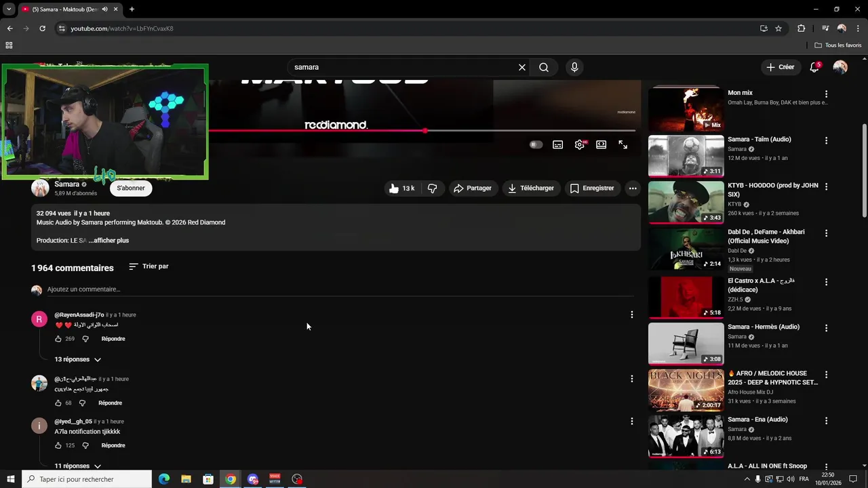This screenshot has height=488, width=868.
Task: Seek using the red video progress bar
Action: click(422, 130)
